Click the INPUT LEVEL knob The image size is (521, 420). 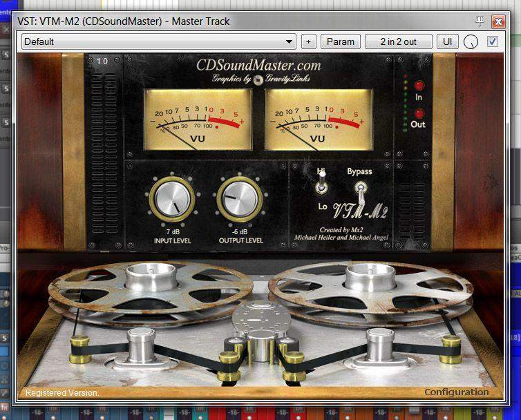tap(171, 200)
